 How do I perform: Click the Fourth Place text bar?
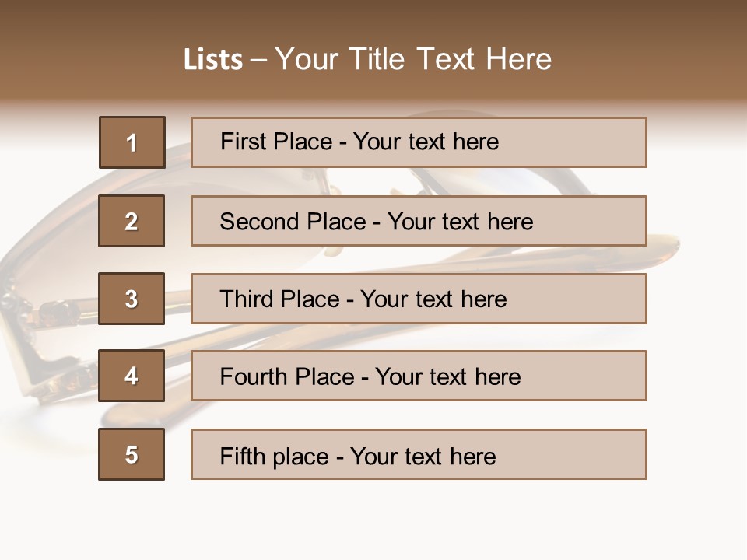coord(419,376)
